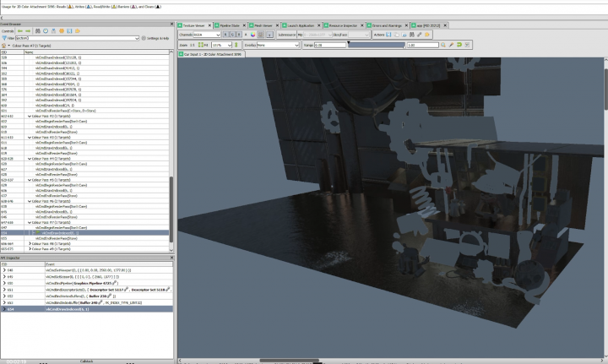This screenshot has width=608, height=364.
Task: Click the Settings & Help button
Action: pos(155,38)
